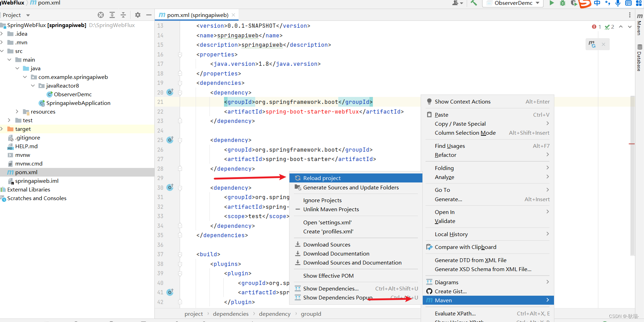The width and height of the screenshot is (644, 322).
Task: Collapse the main folder
Action: tap(9, 60)
